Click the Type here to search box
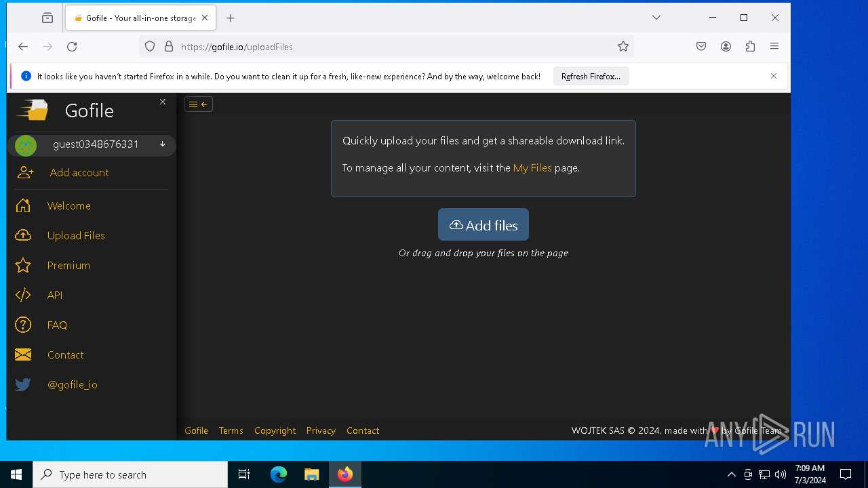Screen dimensions: 868x488 tap(130, 474)
